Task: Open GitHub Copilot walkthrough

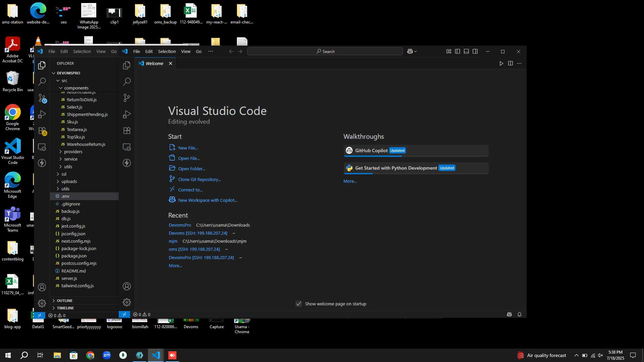Action: [416, 150]
